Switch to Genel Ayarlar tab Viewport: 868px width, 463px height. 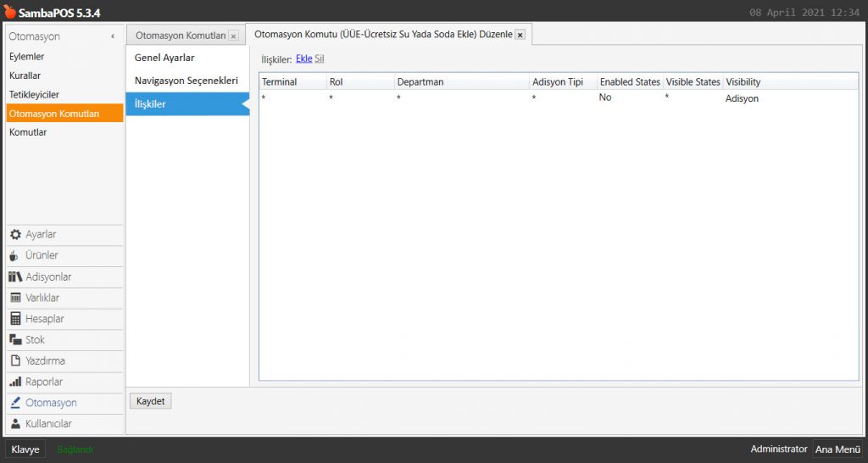point(164,58)
